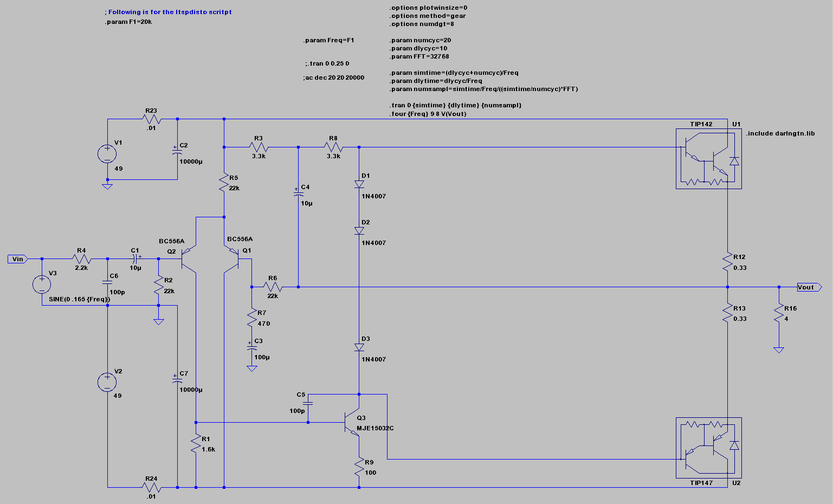The image size is (833, 504).
Task: Click .options method=gear directive
Action: point(428,16)
